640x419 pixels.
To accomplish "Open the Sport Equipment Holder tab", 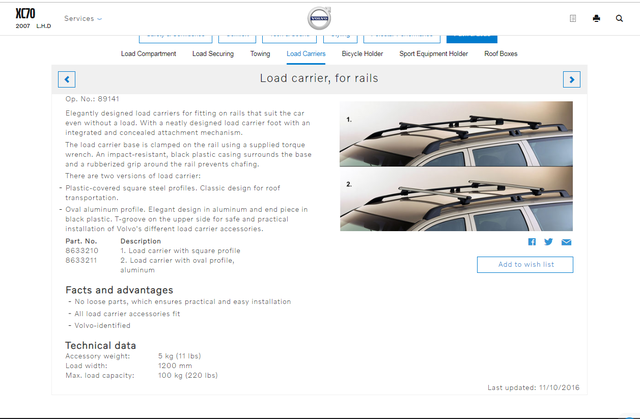I will pos(433,53).
